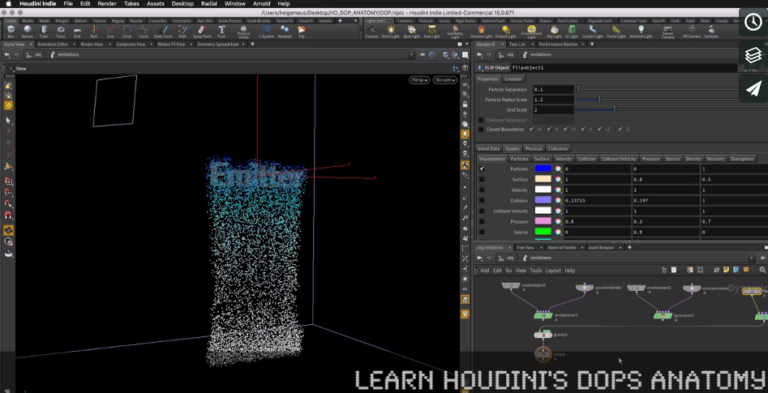Create a Torus from the shelf
768x393 pixels.
(x=61, y=31)
